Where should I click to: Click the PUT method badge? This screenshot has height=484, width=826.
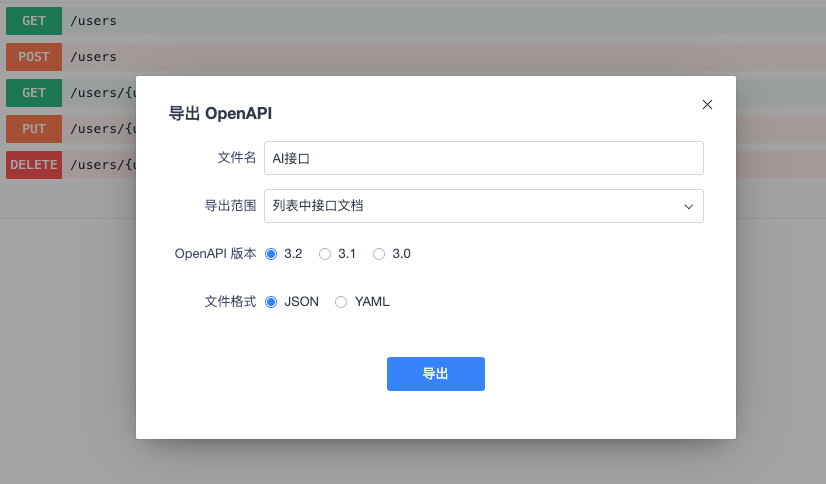[34, 129]
